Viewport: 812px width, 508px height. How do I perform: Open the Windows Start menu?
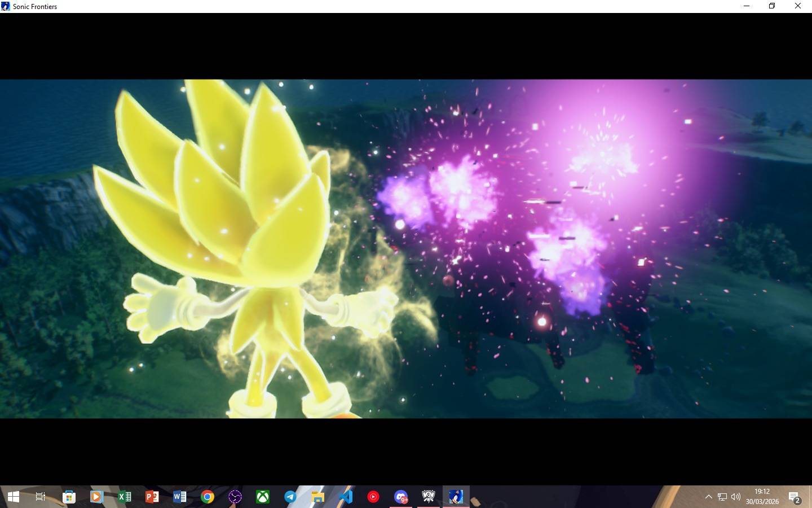tap(14, 497)
